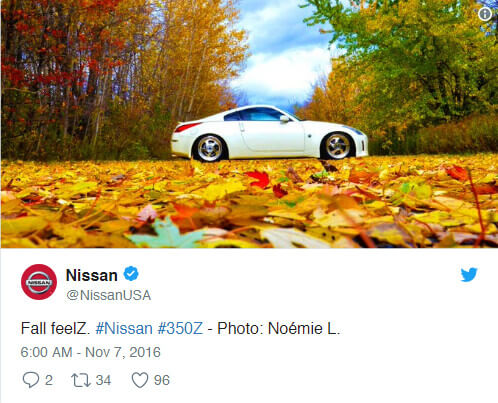Image resolution: width=498 pixels, height=403 pixels.
Task: Open the @NissanUSA handle
Action: pos(109,295)
